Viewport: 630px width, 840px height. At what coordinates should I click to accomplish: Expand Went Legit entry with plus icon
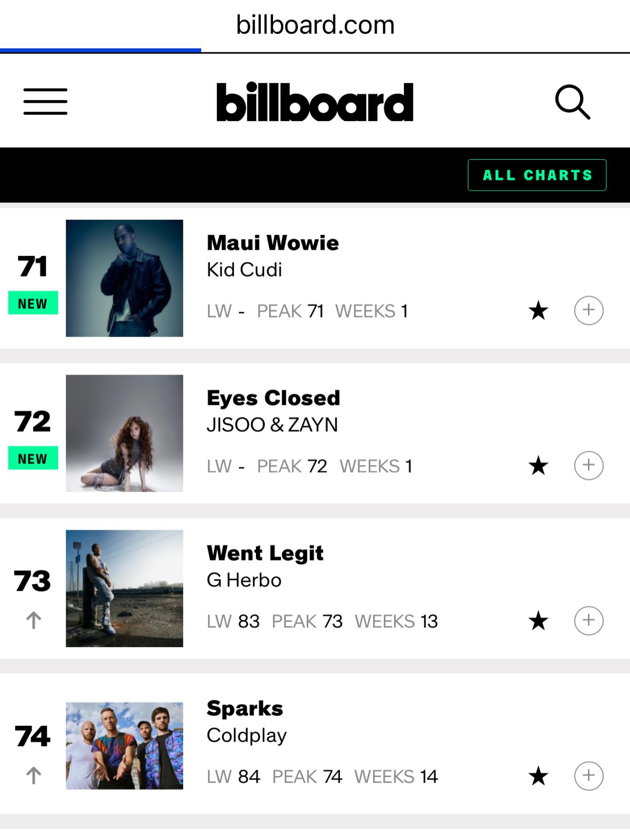pos(588,620)
